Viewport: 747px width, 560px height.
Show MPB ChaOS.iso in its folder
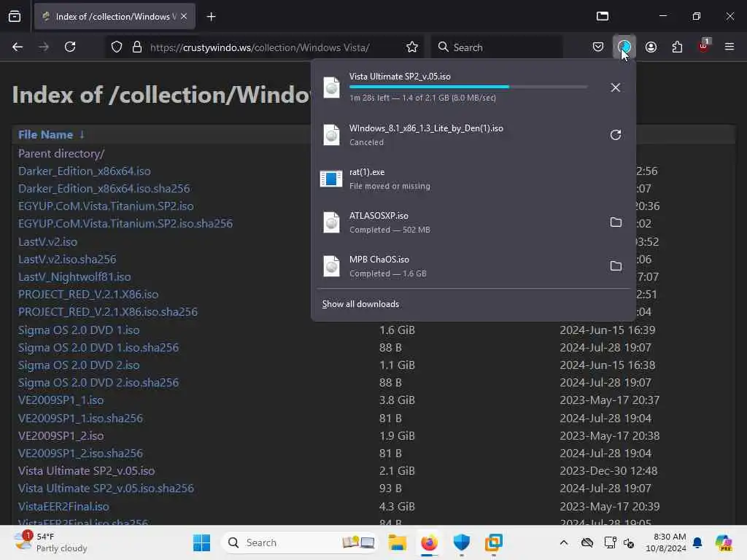click(616, 266)
